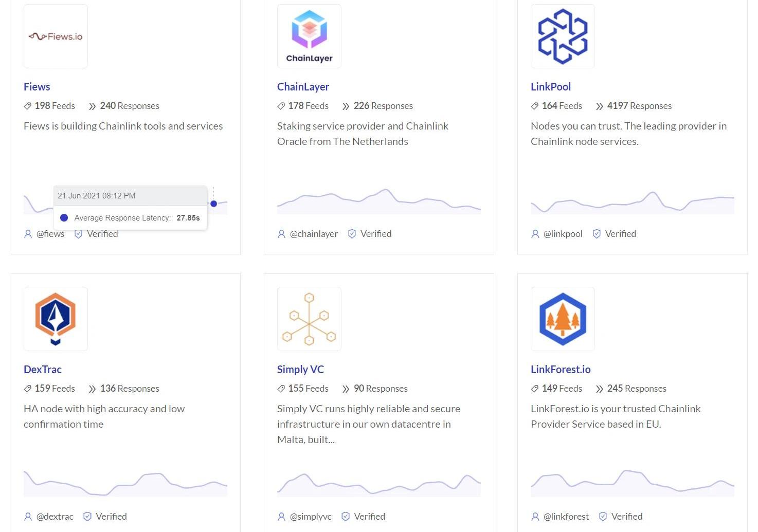
Task: Click the feeds tag icon for DexTrac
Action: point(28,389)
